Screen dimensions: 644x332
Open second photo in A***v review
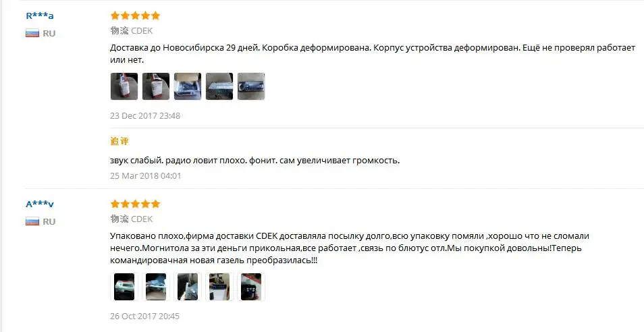[156, 287]
